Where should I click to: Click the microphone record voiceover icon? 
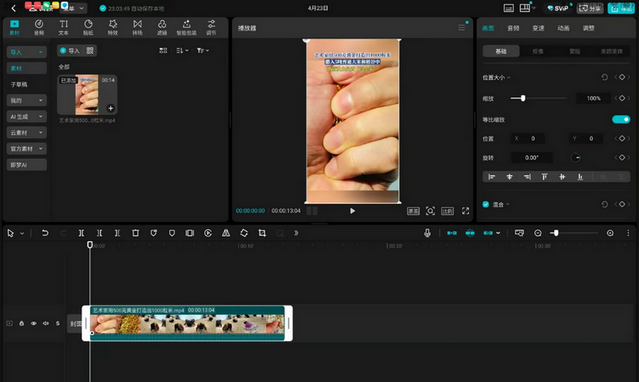[x=427, y=233]
